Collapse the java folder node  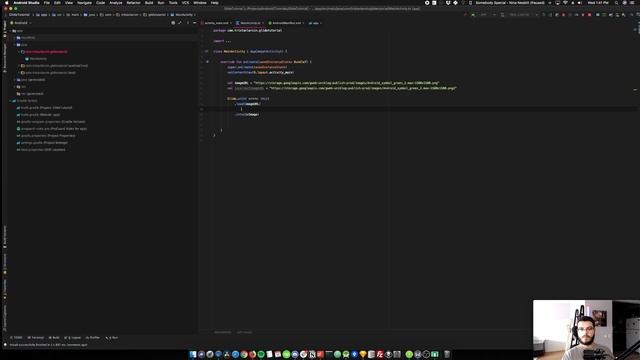[15, 44]
